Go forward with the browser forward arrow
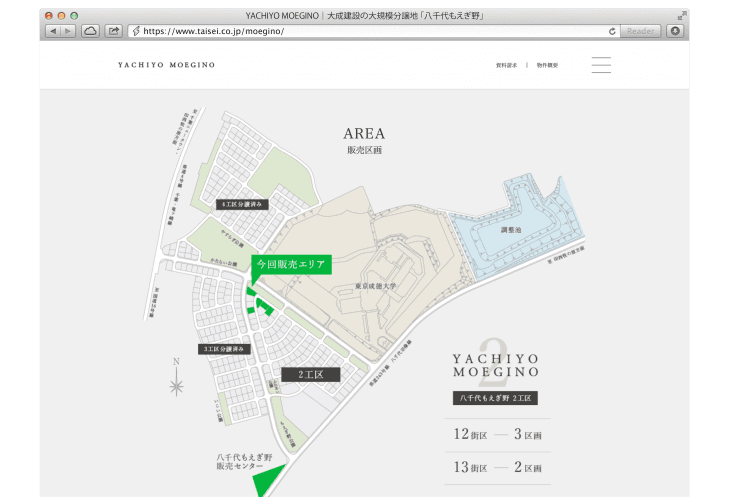The width and height of the screenshot is (730, 500). tap(68, 31)
